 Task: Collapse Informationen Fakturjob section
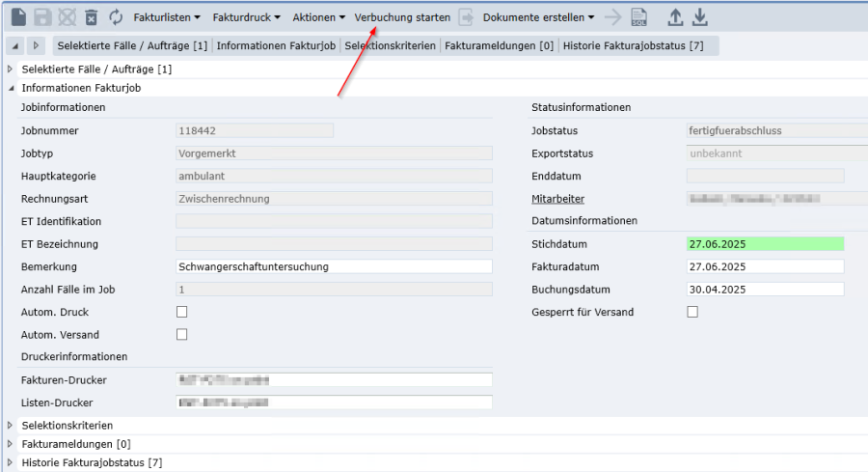click(x=11, y=88)
